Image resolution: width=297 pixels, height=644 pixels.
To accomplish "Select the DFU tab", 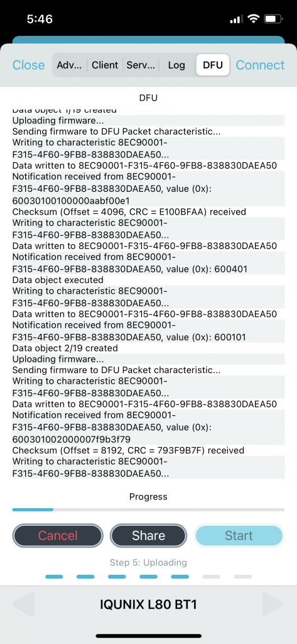I will [x=213, y=65].
